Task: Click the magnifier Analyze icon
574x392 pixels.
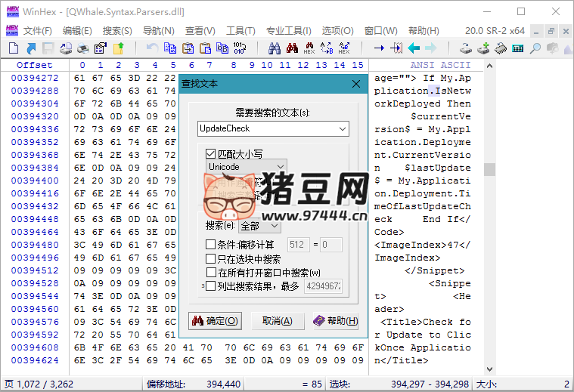Action: (x=535, y=48)
